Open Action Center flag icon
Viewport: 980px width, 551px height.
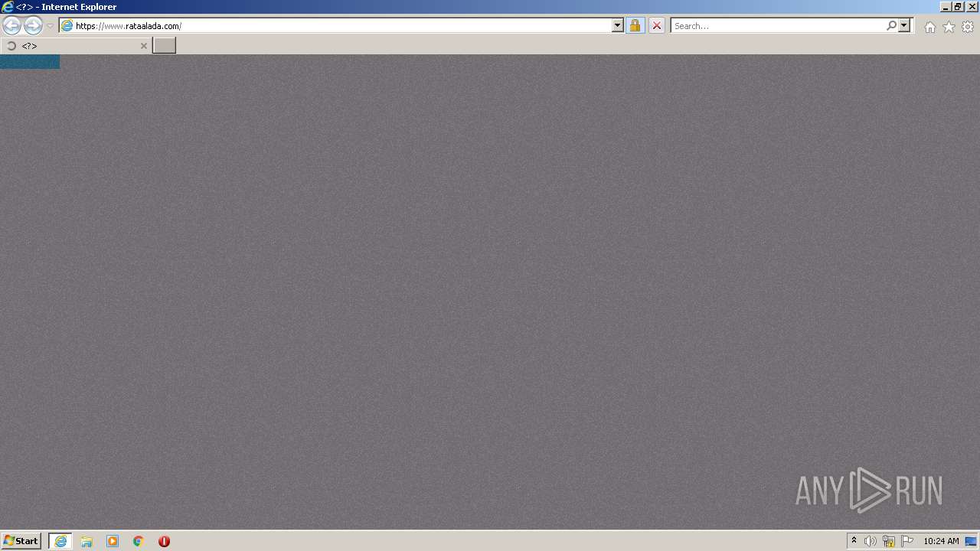tap(907, 541)
